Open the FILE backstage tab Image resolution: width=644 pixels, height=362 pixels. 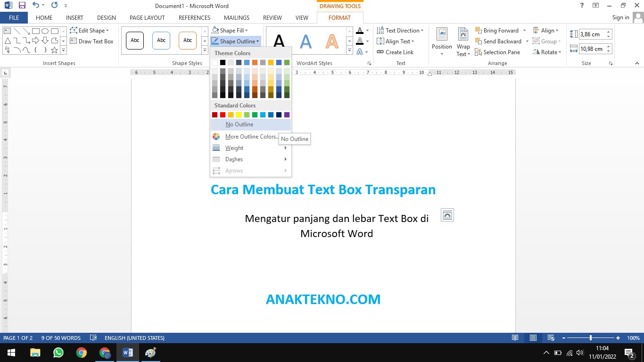(x=14, y=17)
